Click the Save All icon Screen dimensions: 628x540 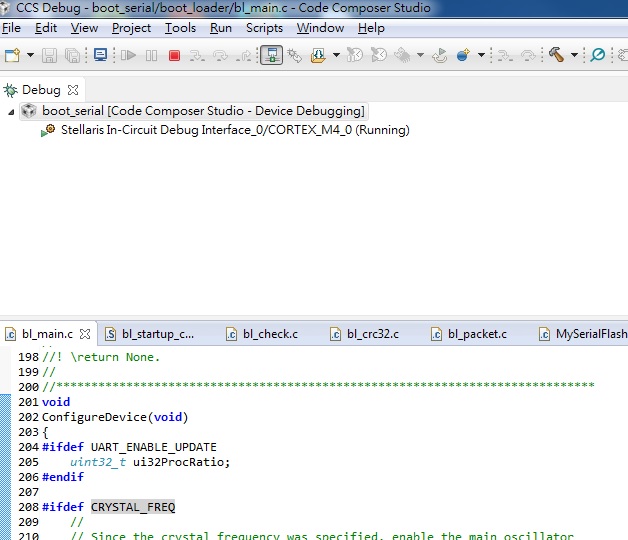coord(72,55)
